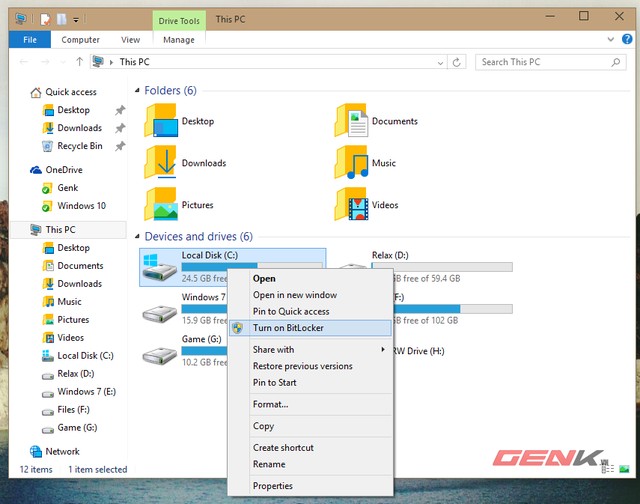The image size is (640, 504).
Task: Select Quick access in navigation pane
Action: click(71, 92)
